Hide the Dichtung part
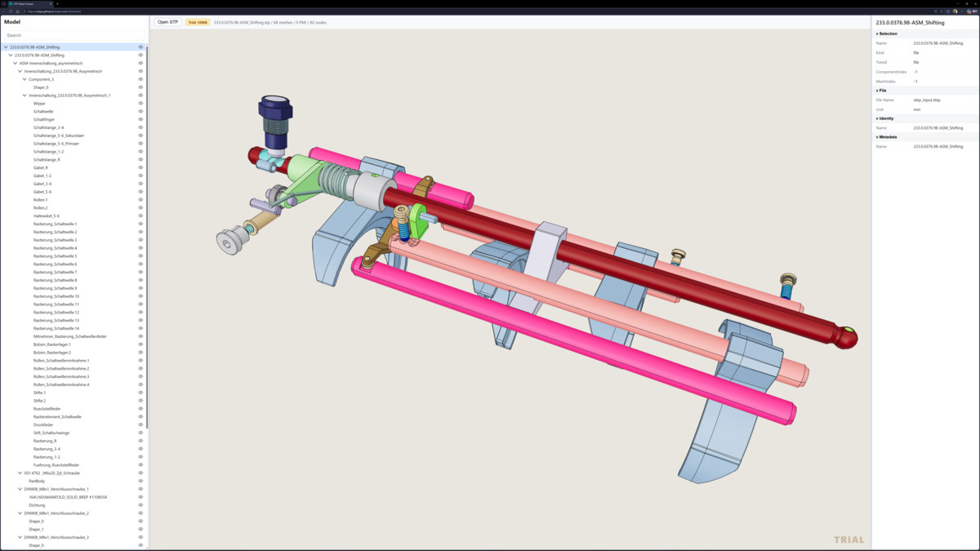980x551 pixels. [x=140, y=505]
